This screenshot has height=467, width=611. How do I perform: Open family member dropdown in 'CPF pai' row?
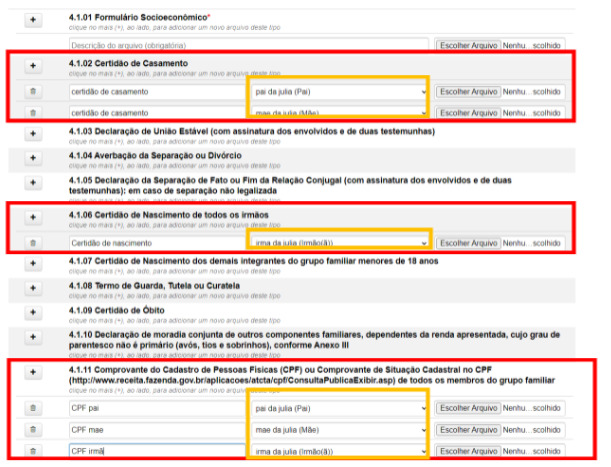point(338,408)
